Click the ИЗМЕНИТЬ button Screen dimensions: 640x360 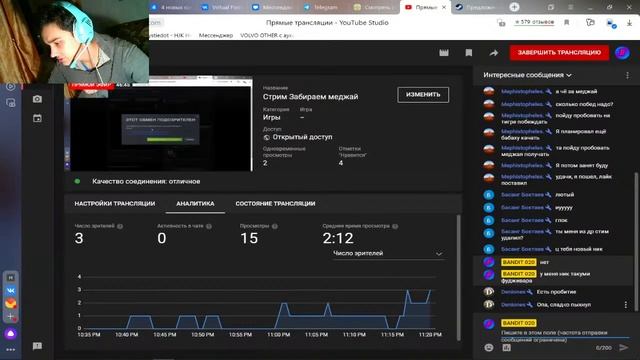[x=423, y=94]
